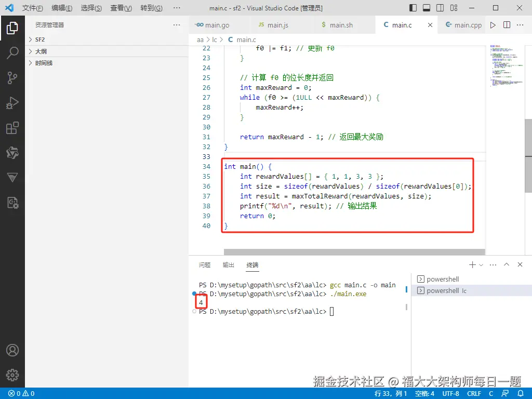Select the main.c editor tab
The image size is (532, 399).
click(x=402, y=25)
